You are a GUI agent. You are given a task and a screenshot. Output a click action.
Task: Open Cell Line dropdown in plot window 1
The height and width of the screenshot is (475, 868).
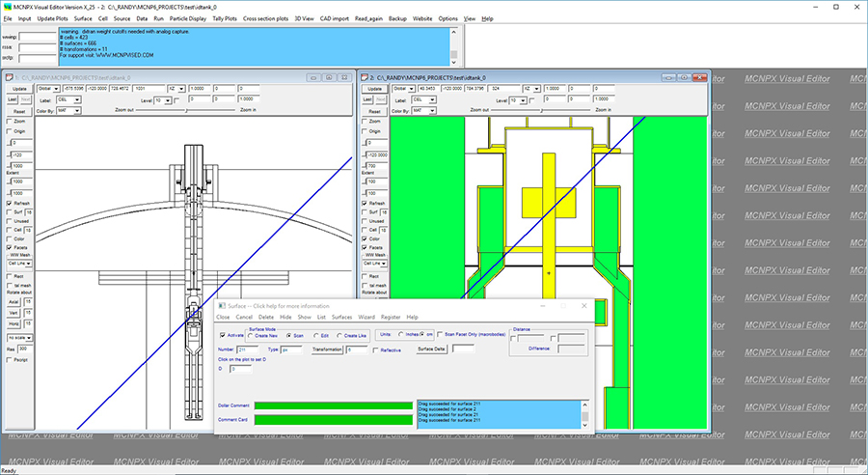pyautogui.click(x=28, y=264)
